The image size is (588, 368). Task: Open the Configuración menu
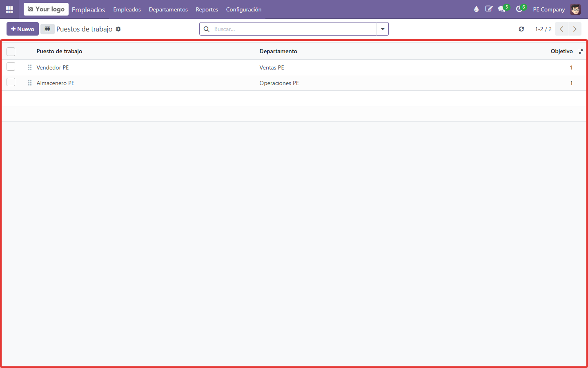pos(244,9)
